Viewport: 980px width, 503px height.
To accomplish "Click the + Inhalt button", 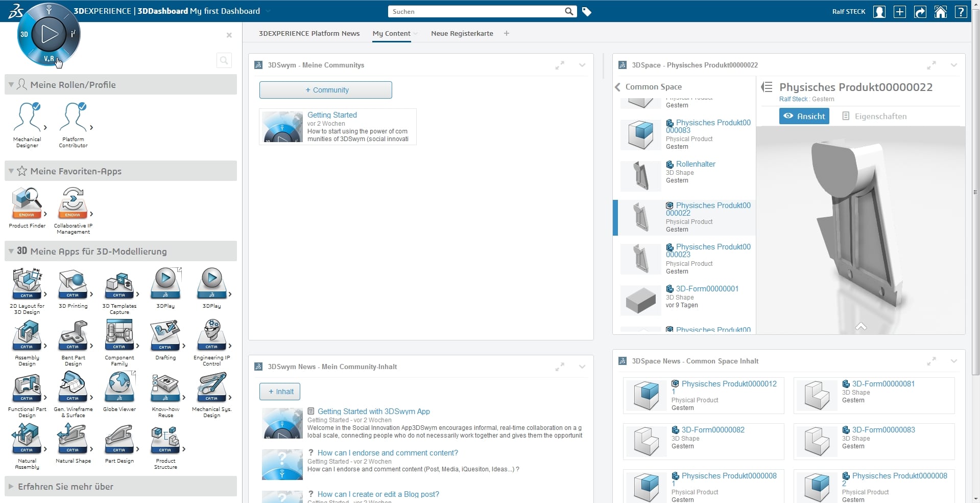I will click(x=280, y=392).
